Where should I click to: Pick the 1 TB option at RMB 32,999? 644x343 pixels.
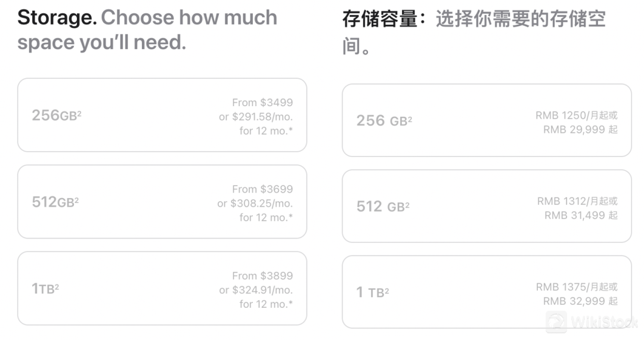486,292
